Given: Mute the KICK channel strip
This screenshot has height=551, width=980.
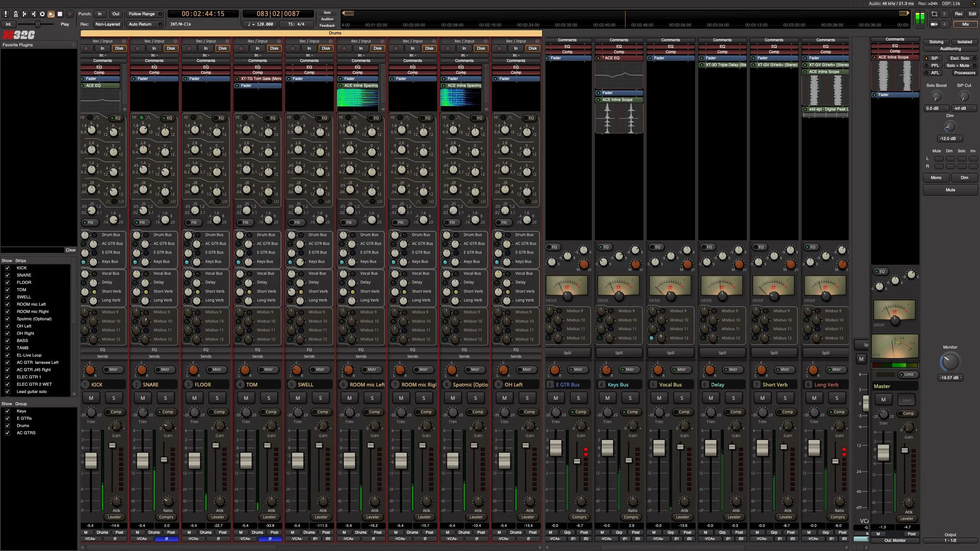Looking at the screenshot, I should (x=91, y=398).
